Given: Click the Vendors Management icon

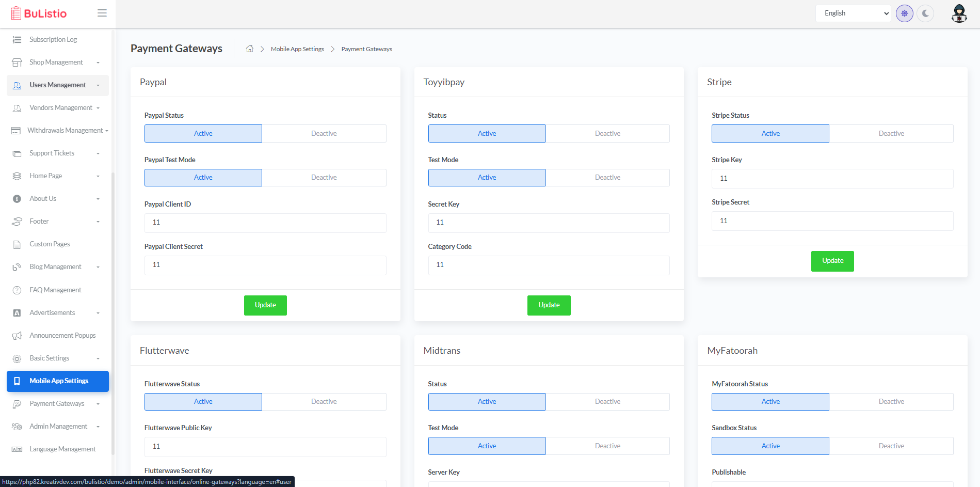Looking at the screenshot, I should tap(17, 108).
